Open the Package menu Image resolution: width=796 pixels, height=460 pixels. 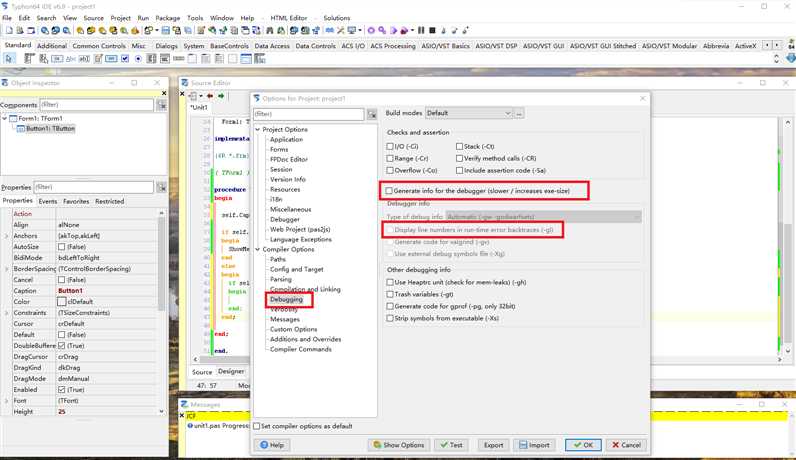coord(168,18)
